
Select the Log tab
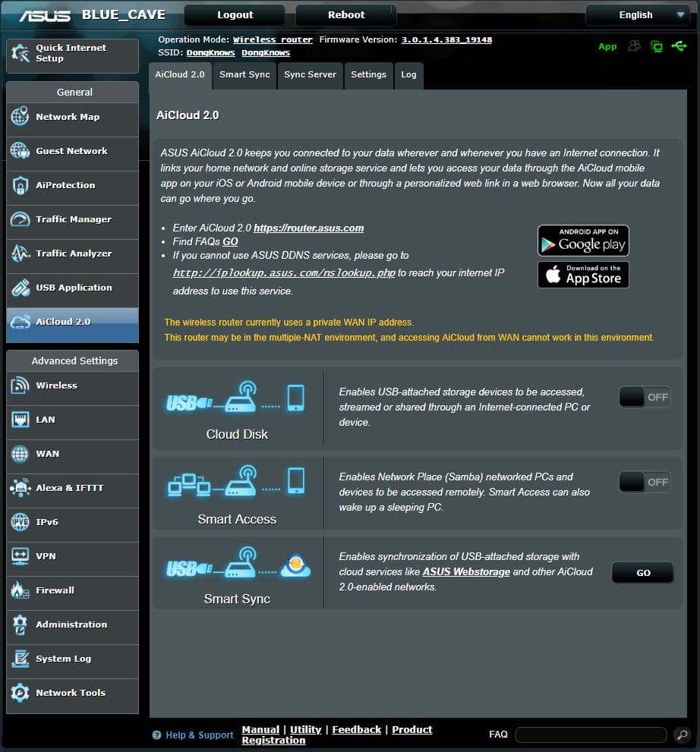coord(408,75)
